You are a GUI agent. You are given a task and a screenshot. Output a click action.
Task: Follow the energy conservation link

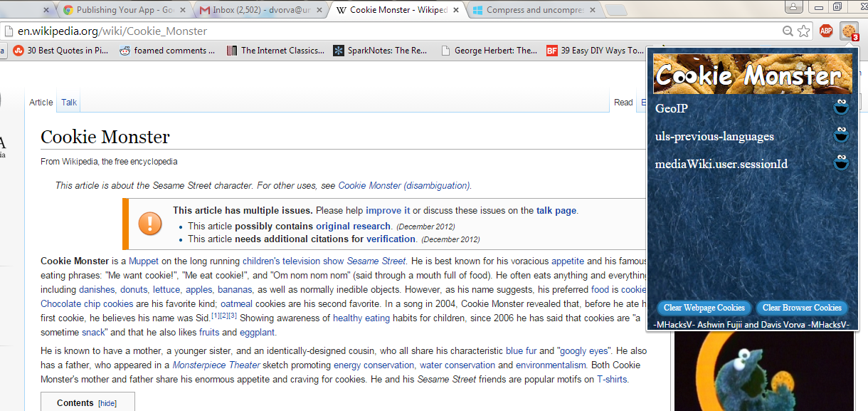tap(374, 365)
